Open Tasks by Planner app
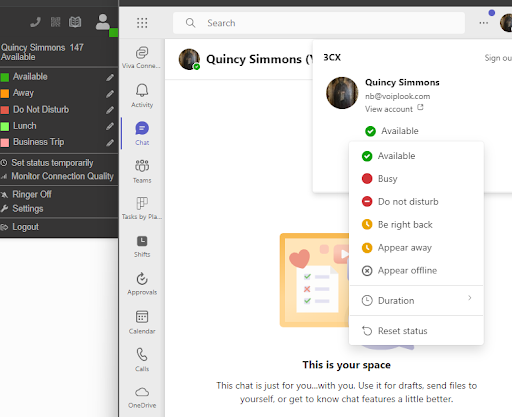This screenshot has width=512, height=417. coord(142,208)
